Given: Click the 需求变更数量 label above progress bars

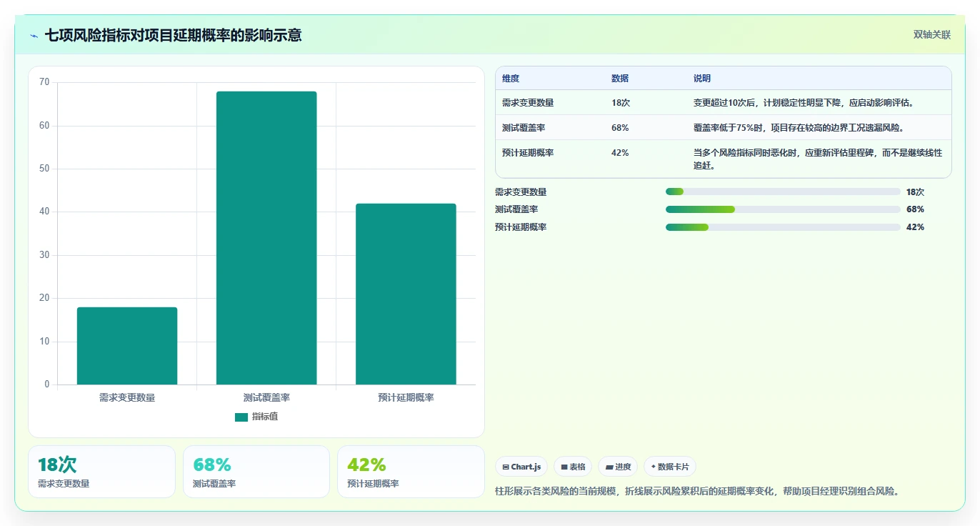Looking at the screenshot, I should 521,192.
